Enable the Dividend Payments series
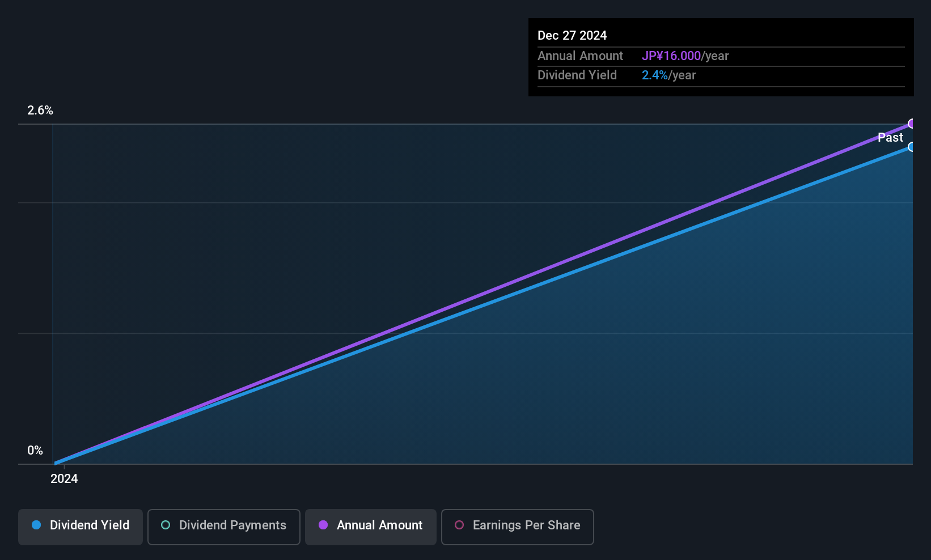This screenshot has height=560, width=931. (224, 527)
